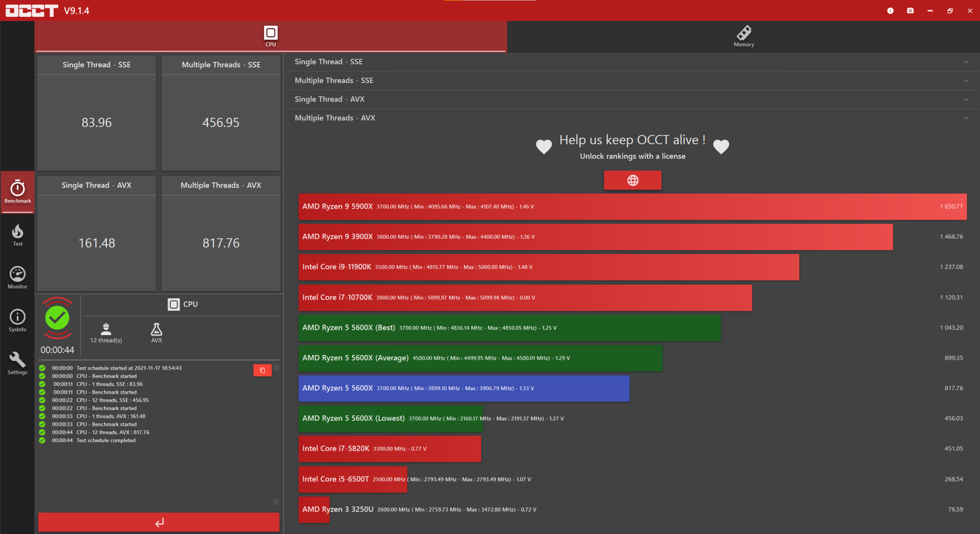Copy the log with the red copy button
Viewport: 980px width, 534px height.
pos(262,370)
